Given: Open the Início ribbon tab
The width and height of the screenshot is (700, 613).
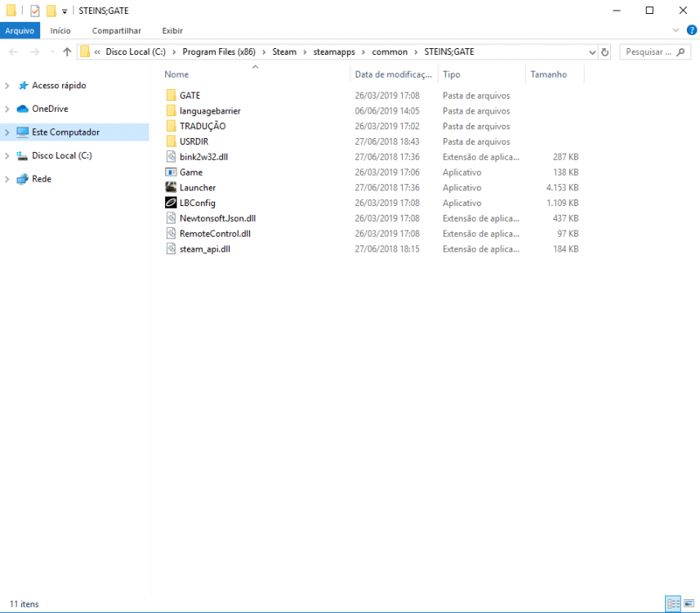Looking at the screenshot, I should click(60, 30).
